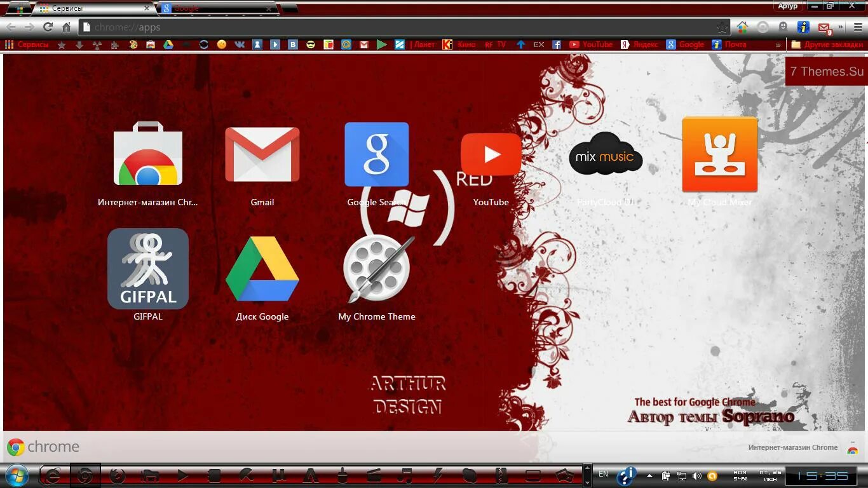Open the volume control in tray
Image resolution: width=868 pixels, height=488 pixels.
[697, 475]
